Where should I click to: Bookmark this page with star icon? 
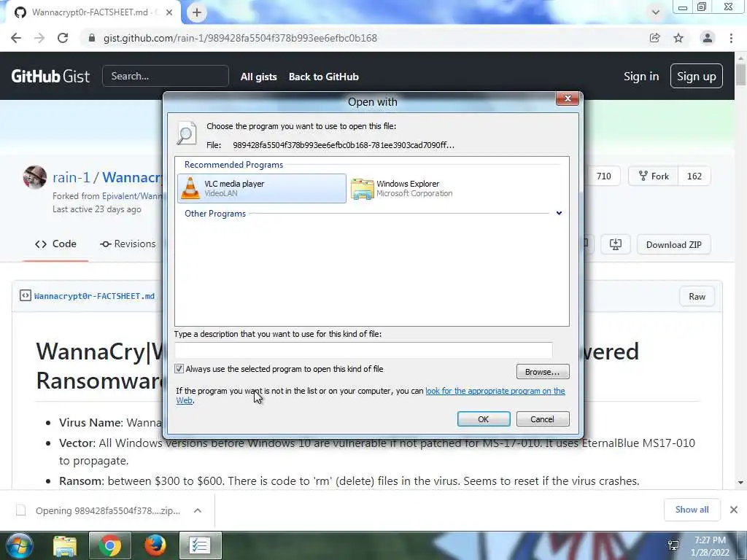point(678,38)
